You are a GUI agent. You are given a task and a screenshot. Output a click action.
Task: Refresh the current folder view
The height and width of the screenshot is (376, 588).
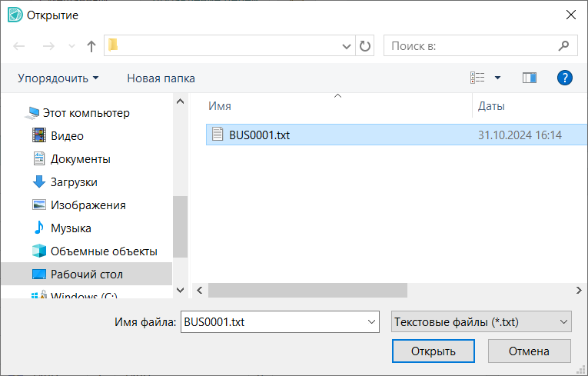coord(366,46)
